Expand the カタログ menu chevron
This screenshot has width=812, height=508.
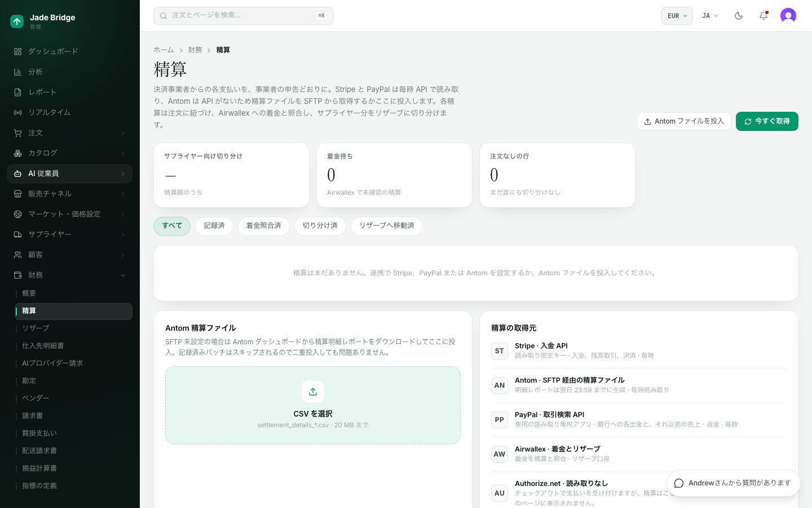(x=123, y=154)
